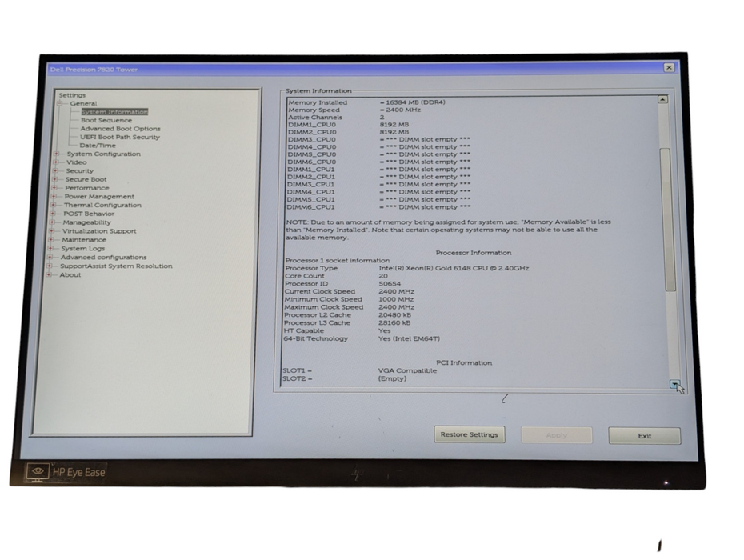
Task: Click the scroll up arrow in System Information
Action: coord(663,99)
